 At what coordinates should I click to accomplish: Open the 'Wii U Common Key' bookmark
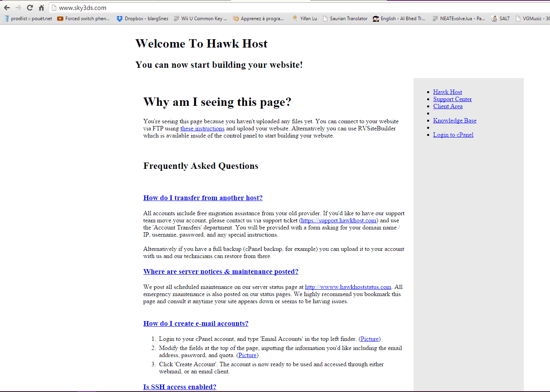pyautogui.click(x=201, y=19)
